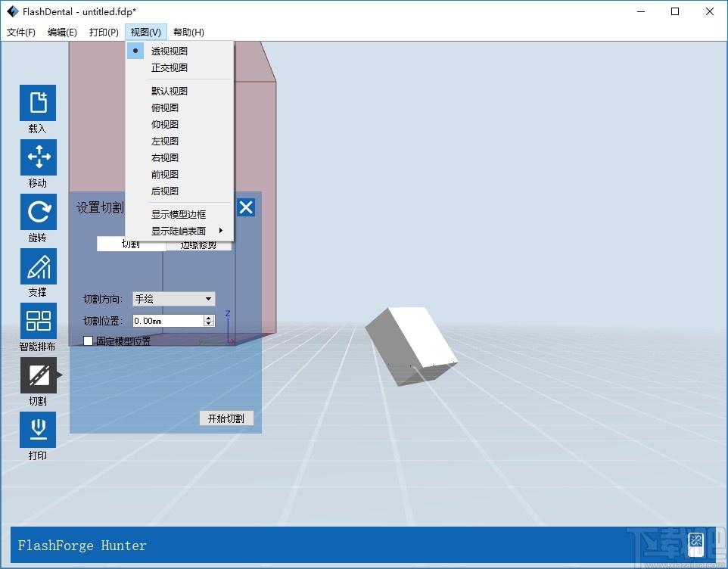Open the 帮助(H) menu
This screenshot has height=569, width=728.
pyautogui.click(x=188, y=32)
